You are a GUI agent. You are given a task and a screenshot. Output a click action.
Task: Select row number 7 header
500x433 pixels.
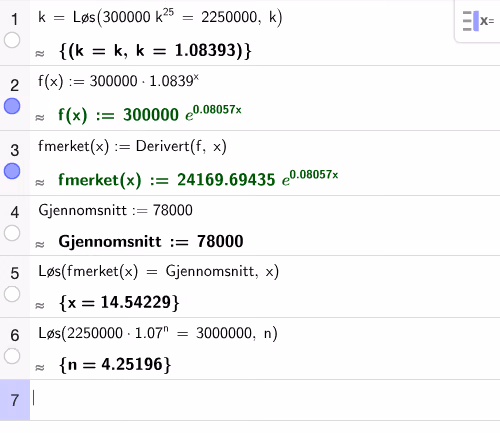(14, 400)
